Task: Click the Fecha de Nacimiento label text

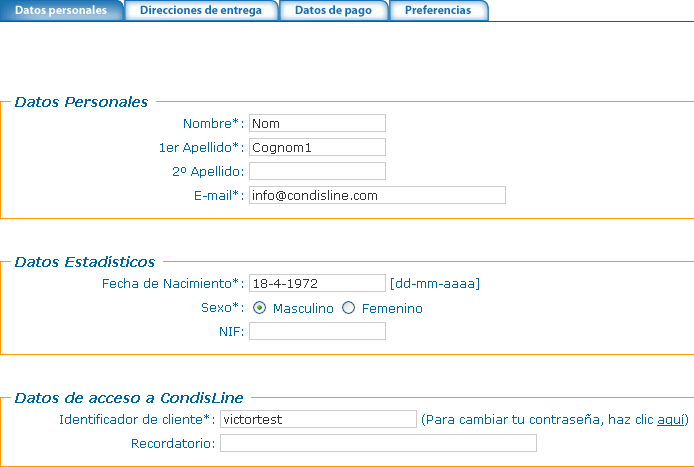Action: (x=172, y=283)
